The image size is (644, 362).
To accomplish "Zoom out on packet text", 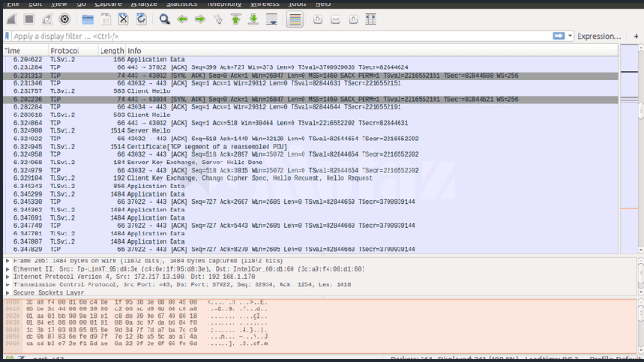I will click(335, 19).
